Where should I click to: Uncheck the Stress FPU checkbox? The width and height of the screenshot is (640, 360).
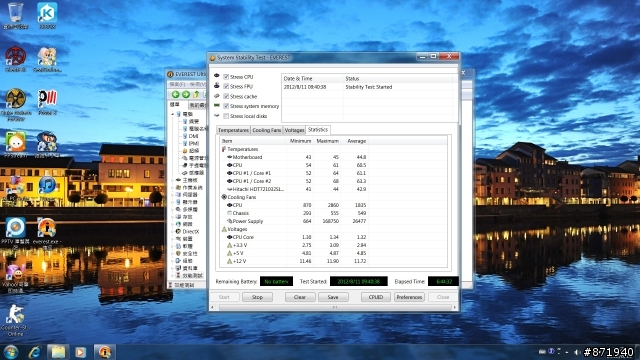coord(226,87)
